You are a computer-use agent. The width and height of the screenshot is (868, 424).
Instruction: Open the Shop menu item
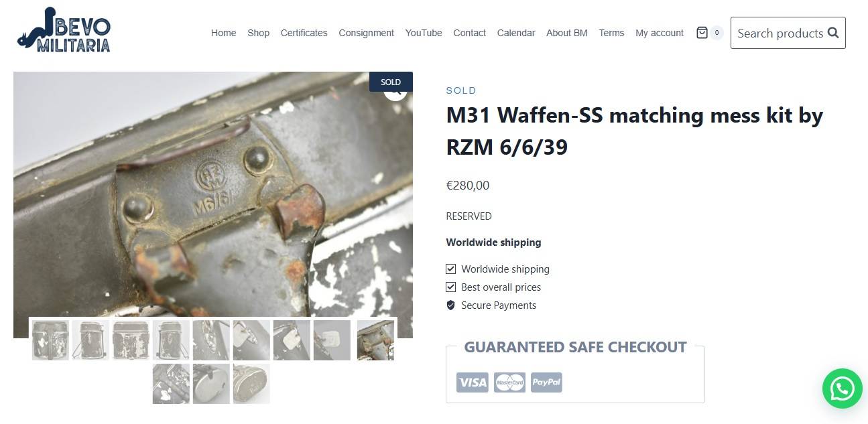click(x=258, y=33)
